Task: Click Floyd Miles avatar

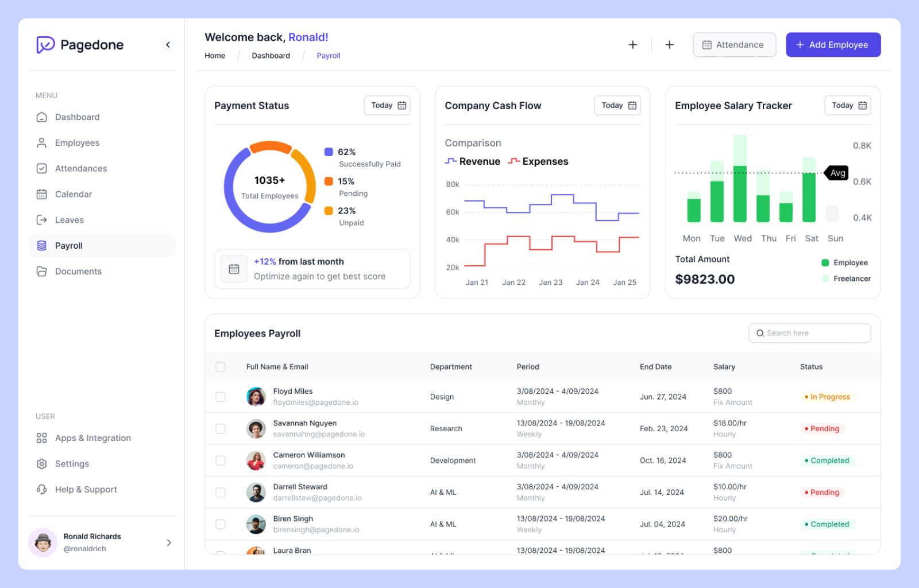Action: [x=256, y=397]
